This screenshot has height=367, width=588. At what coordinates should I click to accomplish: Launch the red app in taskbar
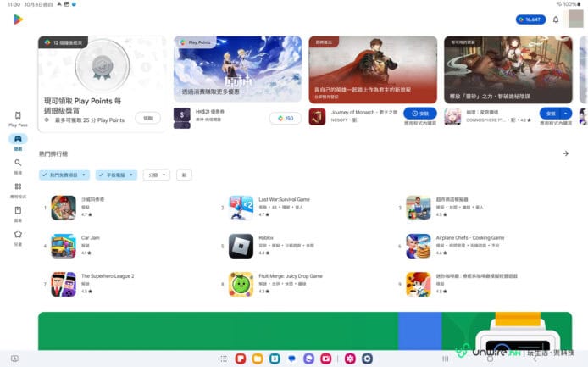[241, 359]
